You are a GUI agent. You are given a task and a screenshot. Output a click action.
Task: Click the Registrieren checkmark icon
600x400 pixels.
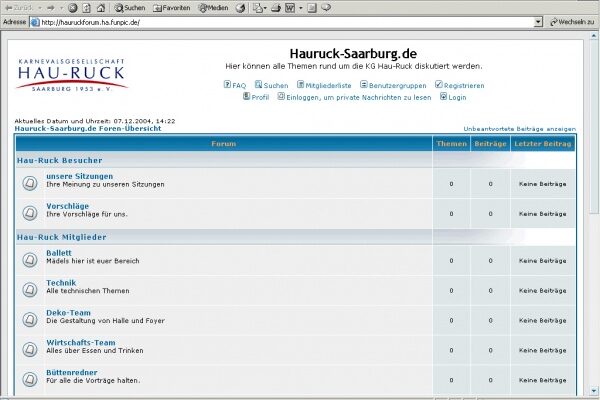coord(439,85)
